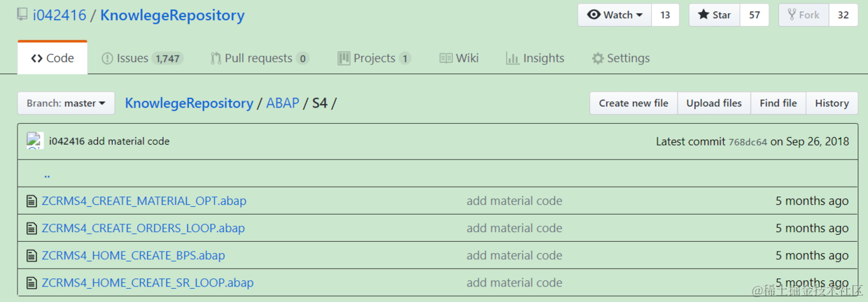The image size is (868, 302).
Task: Click the Create new file button
Action: [633, 103]
